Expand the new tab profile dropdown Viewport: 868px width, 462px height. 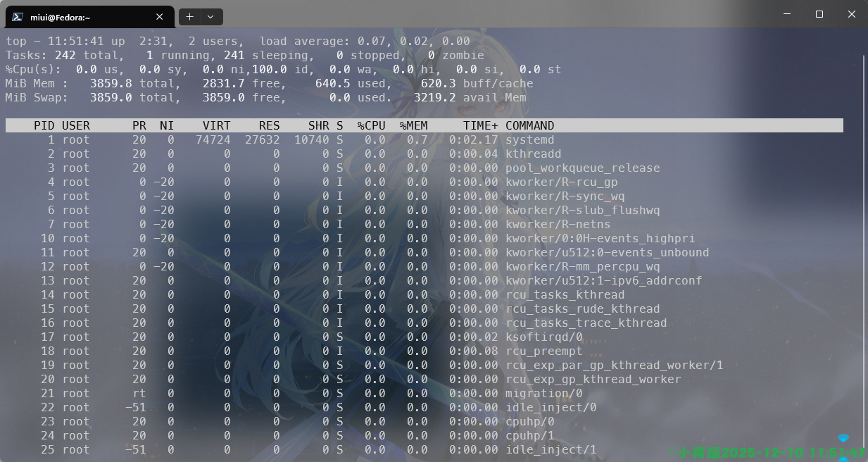click(211, 17)
